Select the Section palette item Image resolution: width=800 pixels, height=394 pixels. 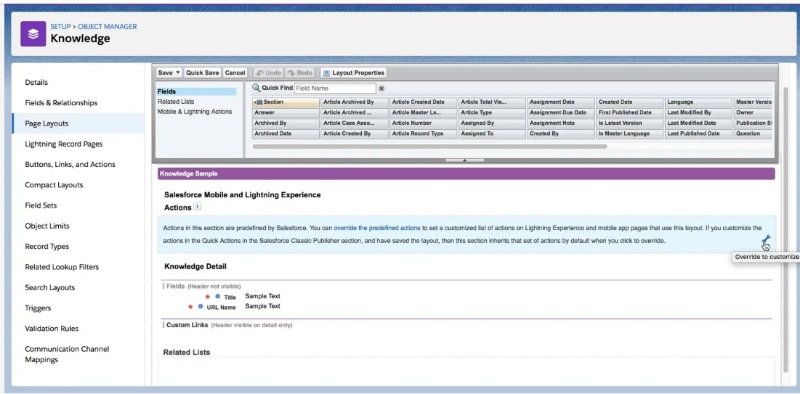coord(285,102)
